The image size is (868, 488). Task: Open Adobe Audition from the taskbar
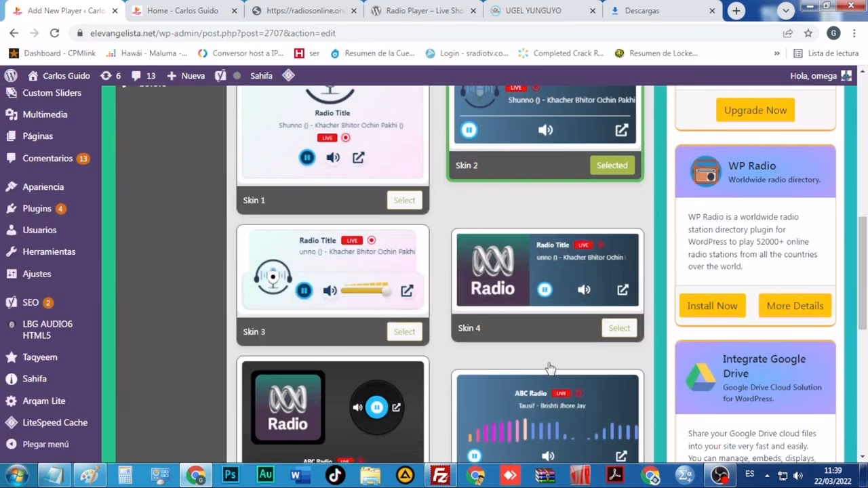point(265,475)
